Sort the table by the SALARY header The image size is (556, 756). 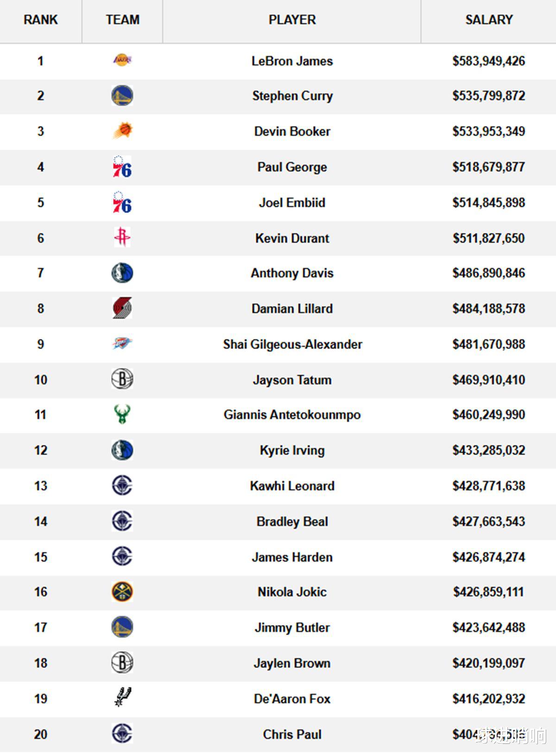pyautogui.click(x=489, y=20)
